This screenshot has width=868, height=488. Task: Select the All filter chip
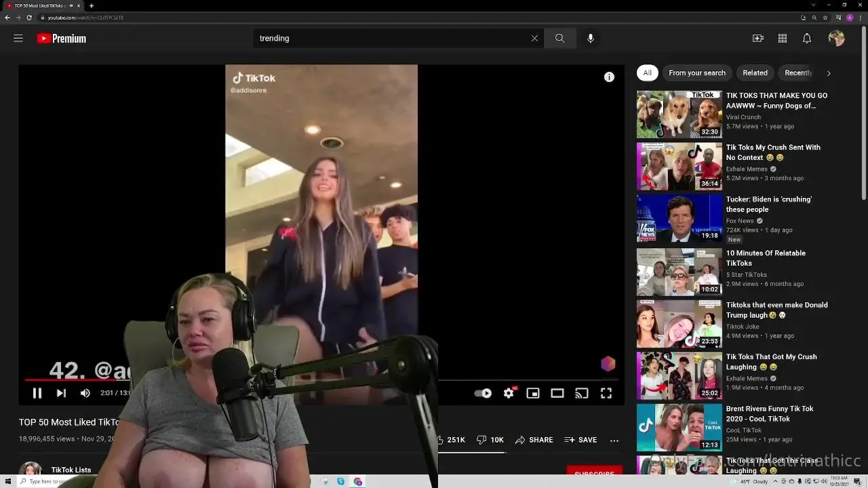pyautogui.click(x=648, y=73)
